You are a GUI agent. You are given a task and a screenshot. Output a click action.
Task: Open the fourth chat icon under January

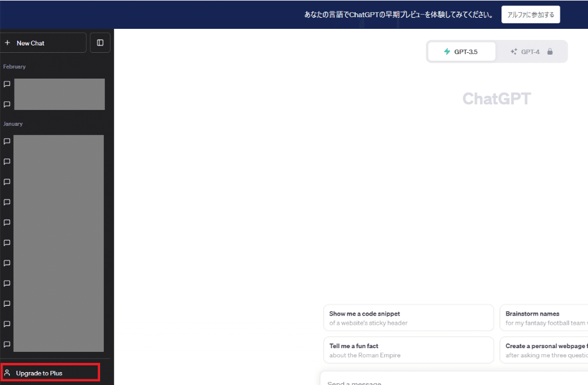point(7,202)
